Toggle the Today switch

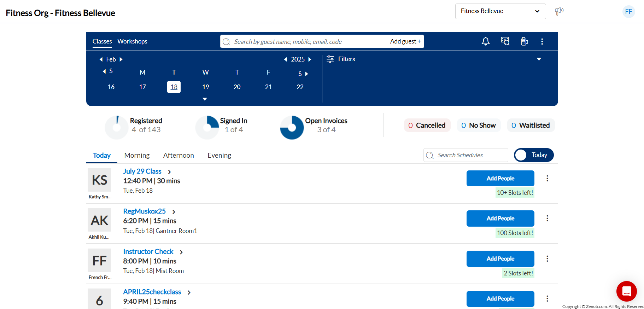(534, 155)
